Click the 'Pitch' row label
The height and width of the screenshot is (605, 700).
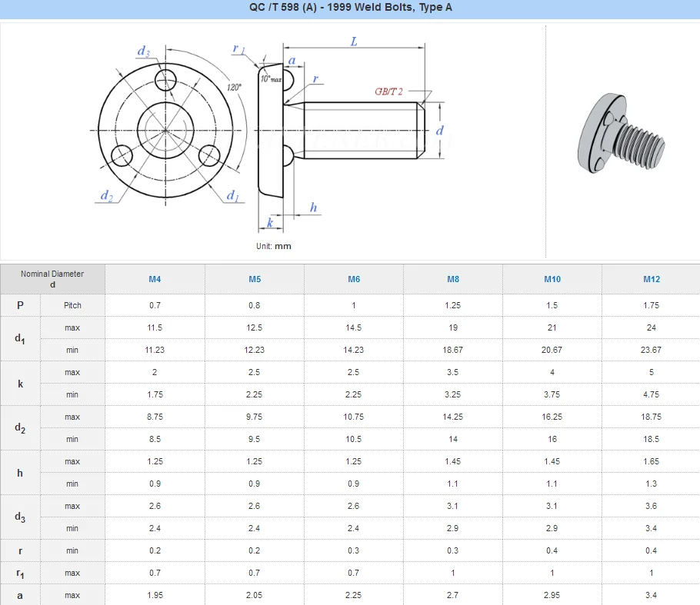point(72,306)
